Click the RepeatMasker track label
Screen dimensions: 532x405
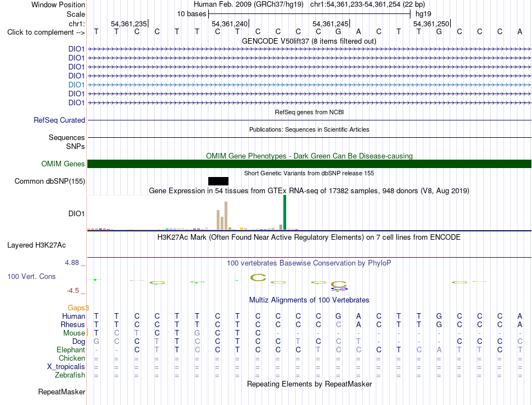point(62,392)
